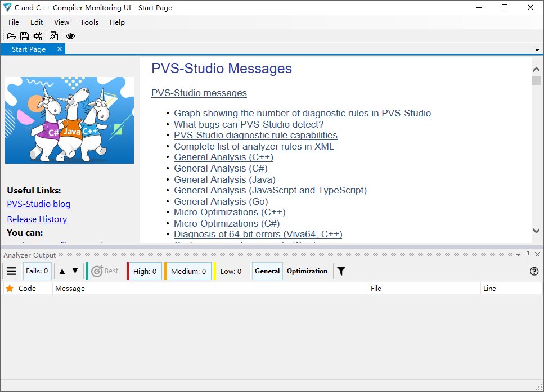Image resolution: width=544 pixels, height=392 pixels.
Task: Go to previous message with up arrow
Action: (62, 271)
